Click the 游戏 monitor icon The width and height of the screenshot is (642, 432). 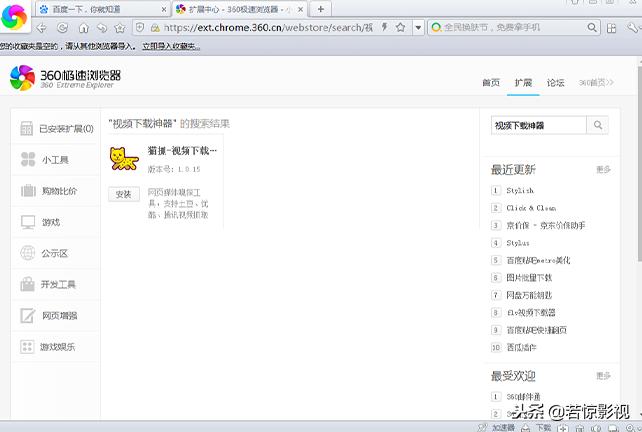[28, 222]
